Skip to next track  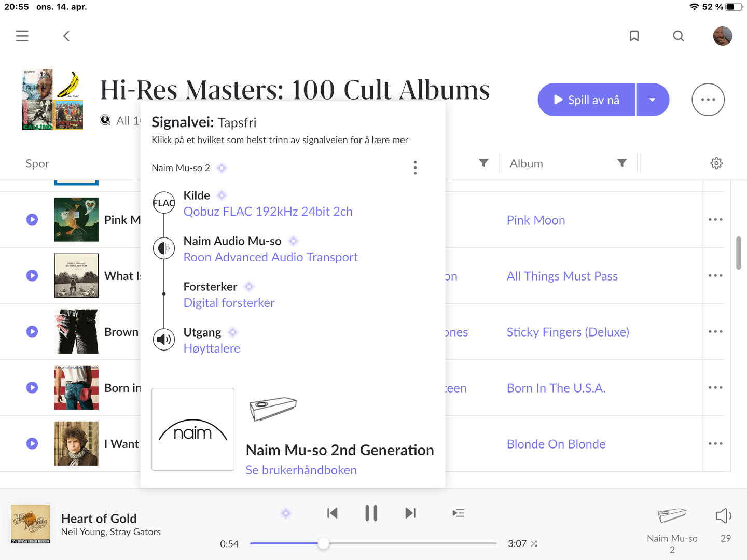pos(410,513)
